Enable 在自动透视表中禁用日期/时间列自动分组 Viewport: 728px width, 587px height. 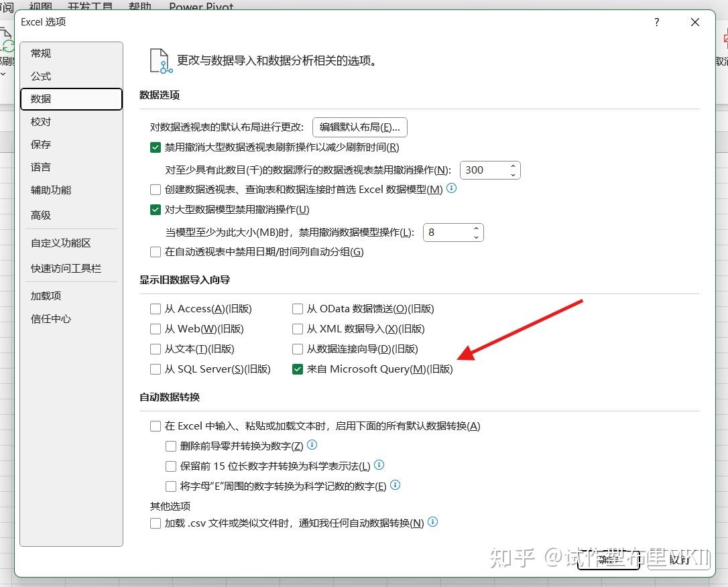coord(155,251)
